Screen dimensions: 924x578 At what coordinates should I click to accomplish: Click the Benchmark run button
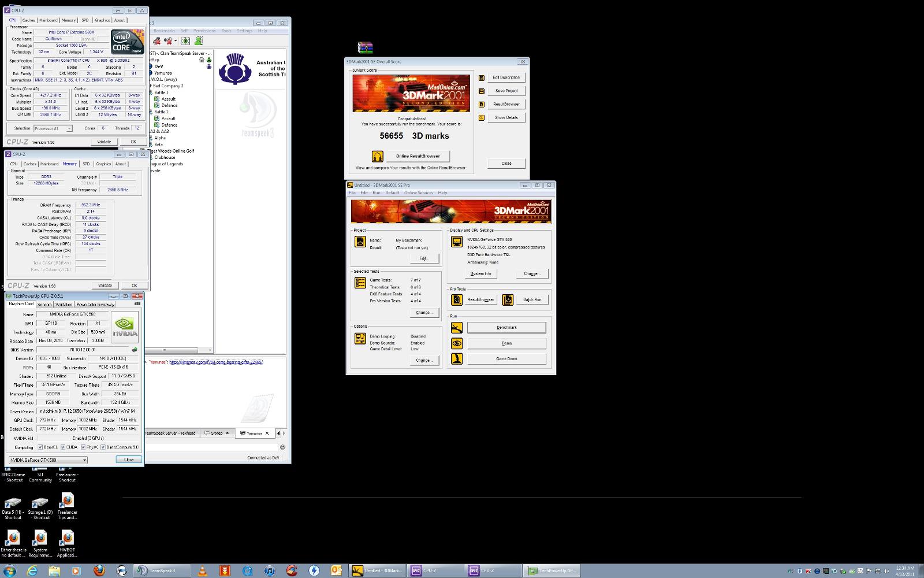click(x=506, y=328)
